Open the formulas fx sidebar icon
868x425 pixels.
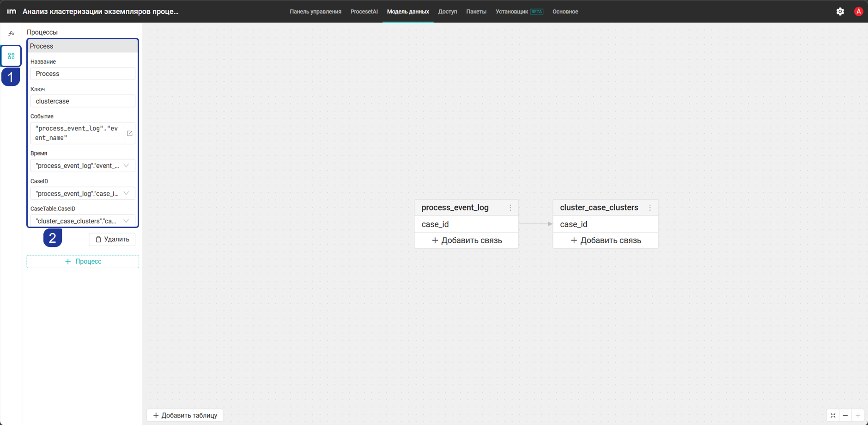pos(11,34)
